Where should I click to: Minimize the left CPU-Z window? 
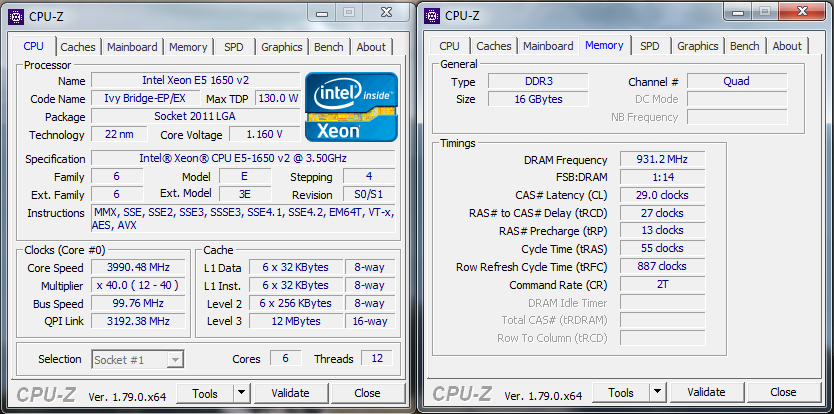coord(322,13)
